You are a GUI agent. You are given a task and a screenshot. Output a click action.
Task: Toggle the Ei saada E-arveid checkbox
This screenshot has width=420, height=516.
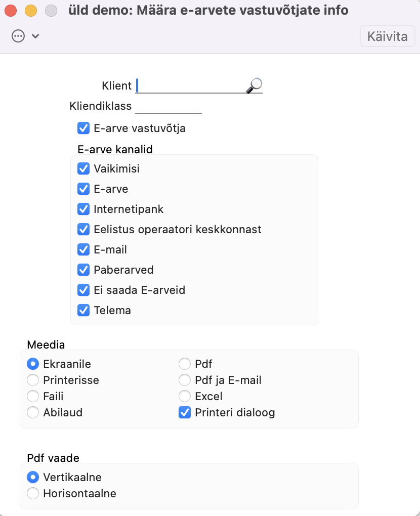point(83,290)
